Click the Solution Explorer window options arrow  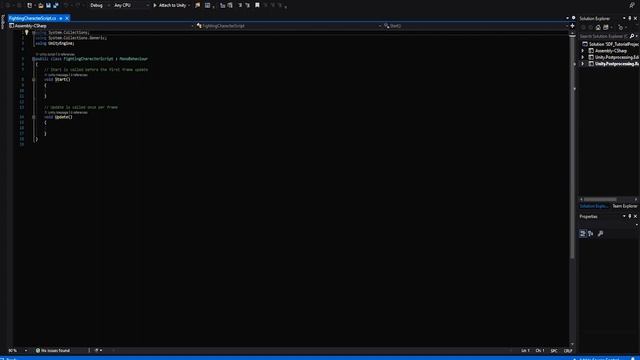[x=624, y=18]
